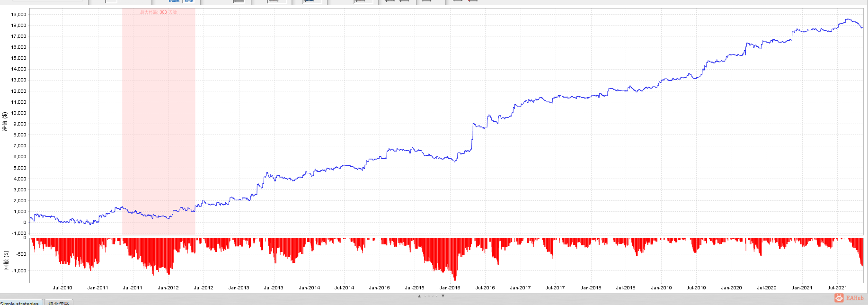Click the Jul-2016 date label

coord(485,288)
